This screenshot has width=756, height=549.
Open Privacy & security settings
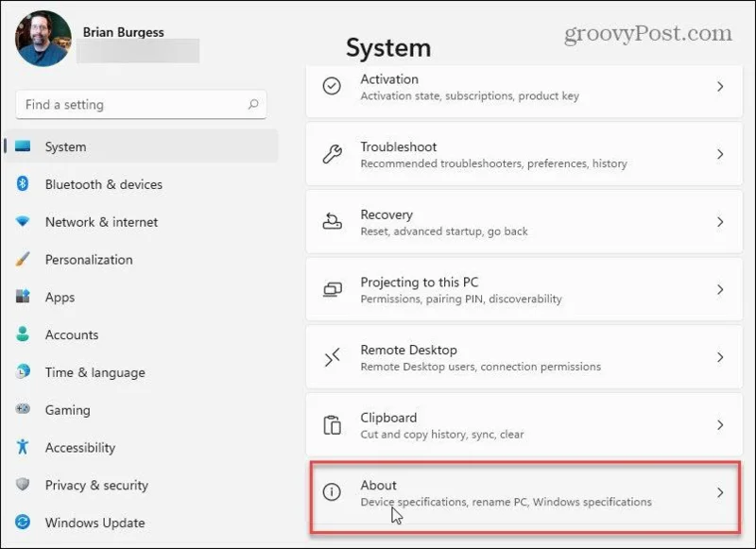(x=141, y=485)
